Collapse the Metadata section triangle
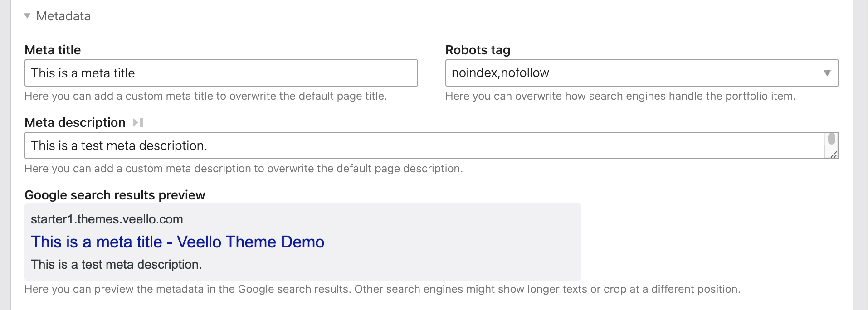Image resolution: width=868 pixels, height=310 pixels. point(27,16)
